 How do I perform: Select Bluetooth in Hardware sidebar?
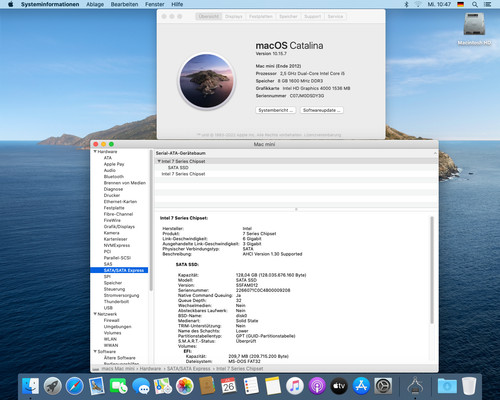click(114, 177)
